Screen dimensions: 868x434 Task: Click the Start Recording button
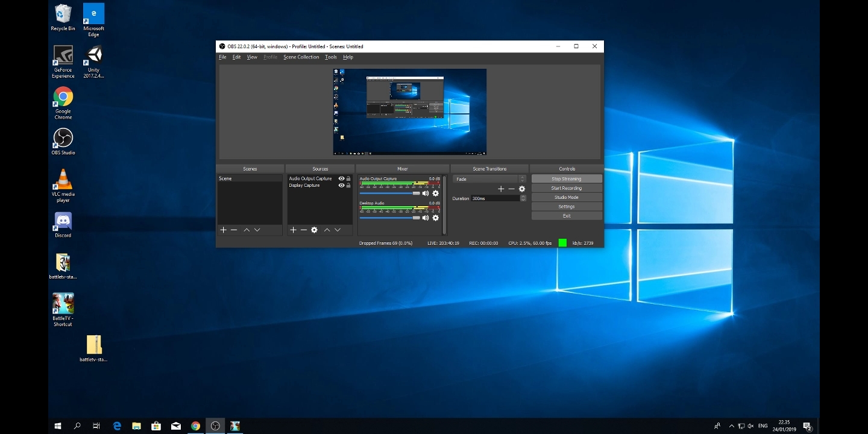pos(566,188)
